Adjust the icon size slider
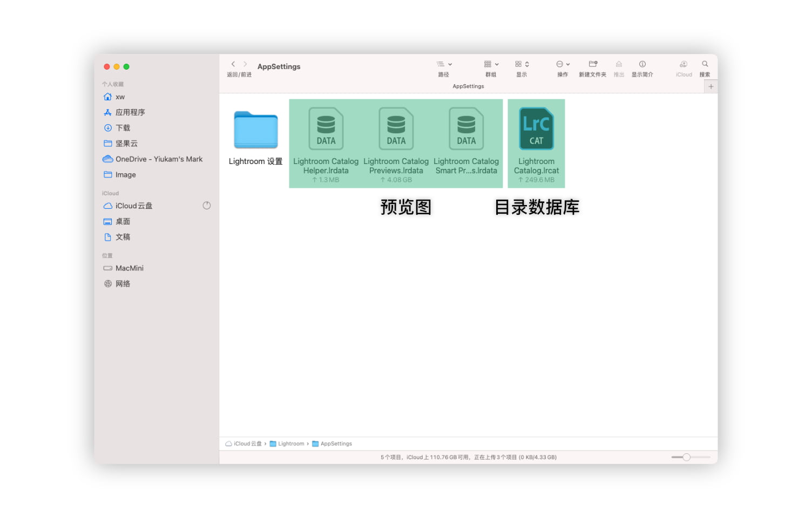This screenshot has width=812, height=518. [x=687, y=457]
